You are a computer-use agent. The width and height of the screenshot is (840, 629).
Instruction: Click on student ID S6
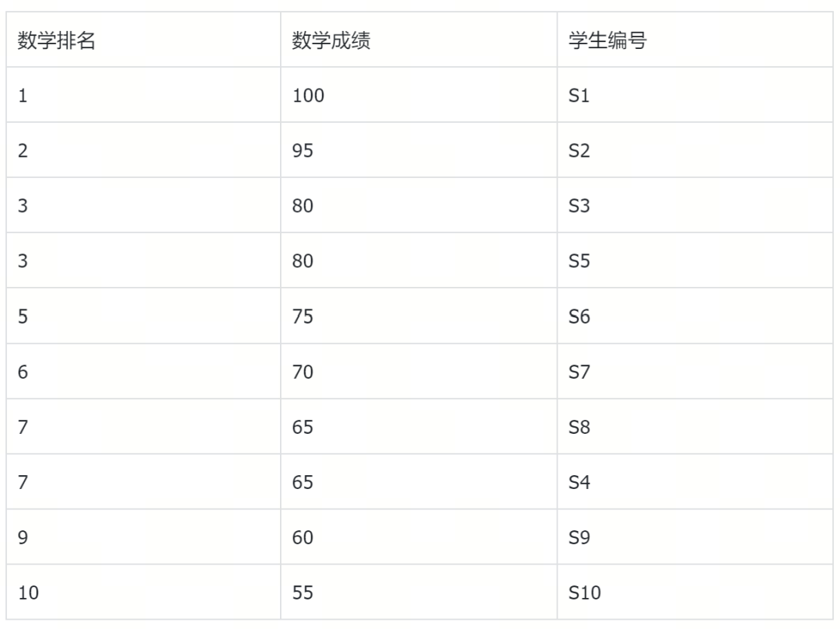[579, 316]
